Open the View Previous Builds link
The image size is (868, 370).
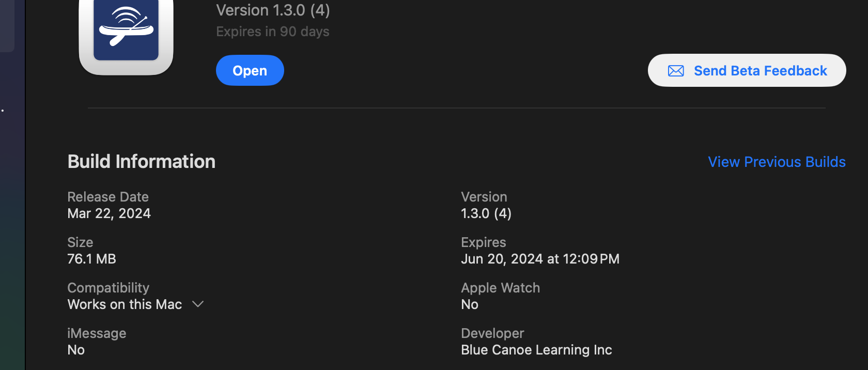click(777, 162)
